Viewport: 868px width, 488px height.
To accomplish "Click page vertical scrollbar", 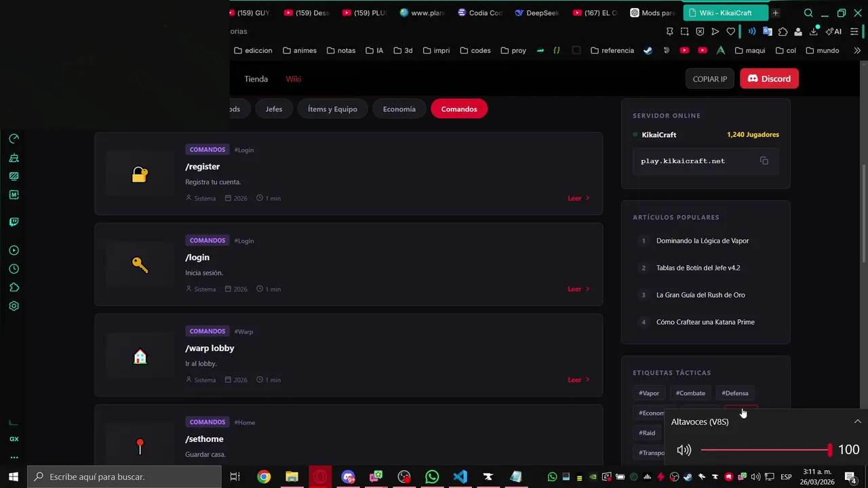I will pos(863,213).
